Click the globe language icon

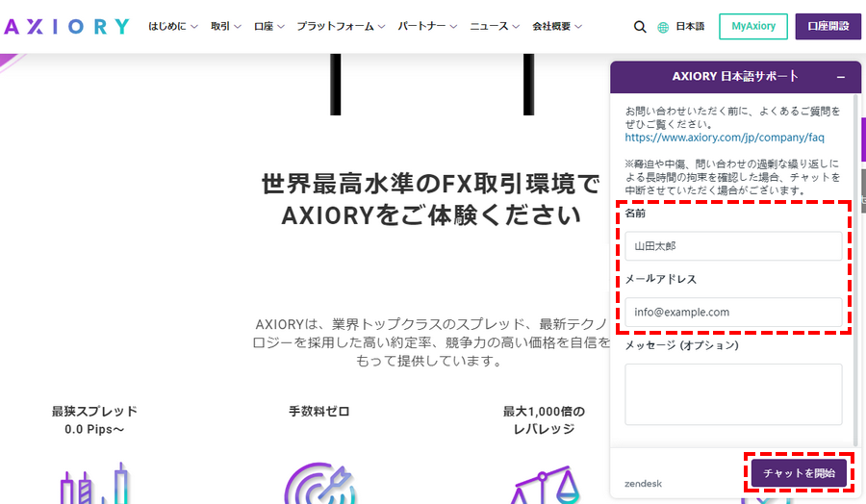click(663, 27)
